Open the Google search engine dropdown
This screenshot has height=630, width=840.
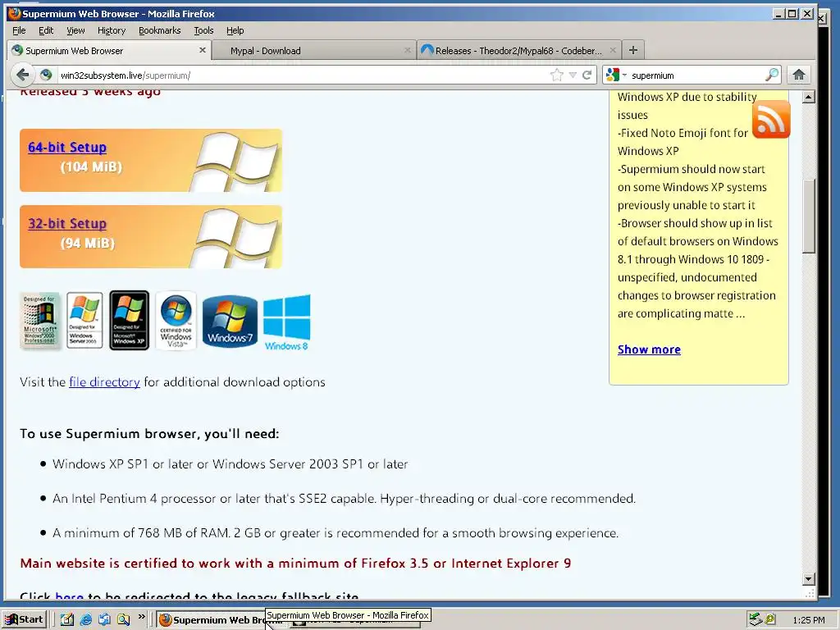(x=616, y=75)
